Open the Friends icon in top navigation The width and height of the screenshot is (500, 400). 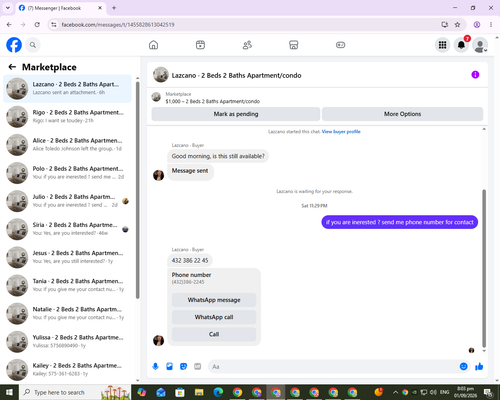coord(247,45)
